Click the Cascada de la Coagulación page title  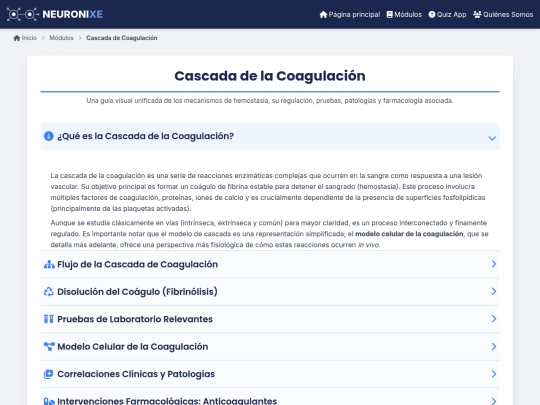270,76
